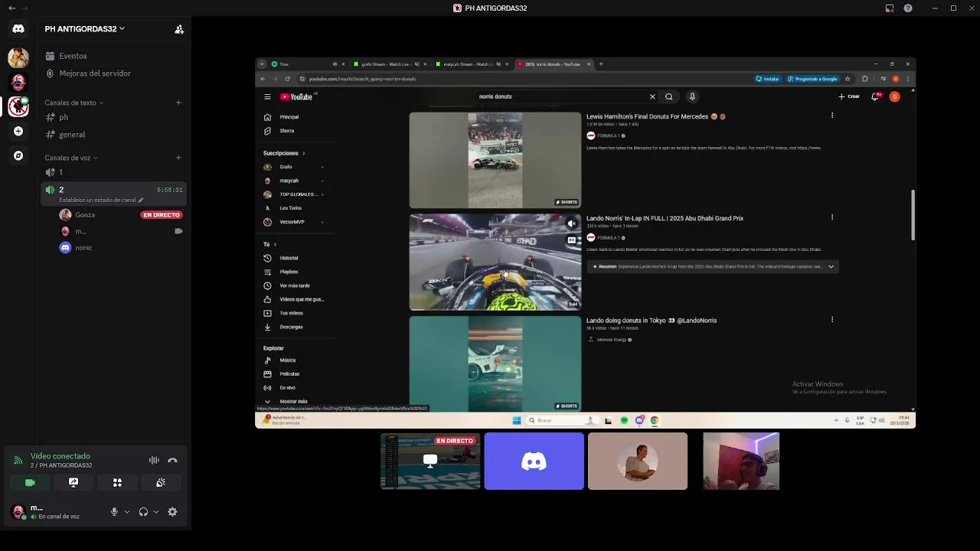Expand the Resumen summary chevron
This screenshot has height=551, width=980.
[831, 266]
